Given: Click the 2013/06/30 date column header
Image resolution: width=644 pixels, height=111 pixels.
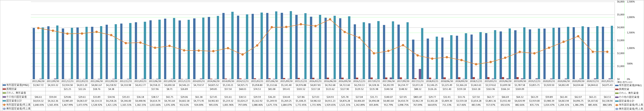Looking at the screenshot, I should pos(155,81).
